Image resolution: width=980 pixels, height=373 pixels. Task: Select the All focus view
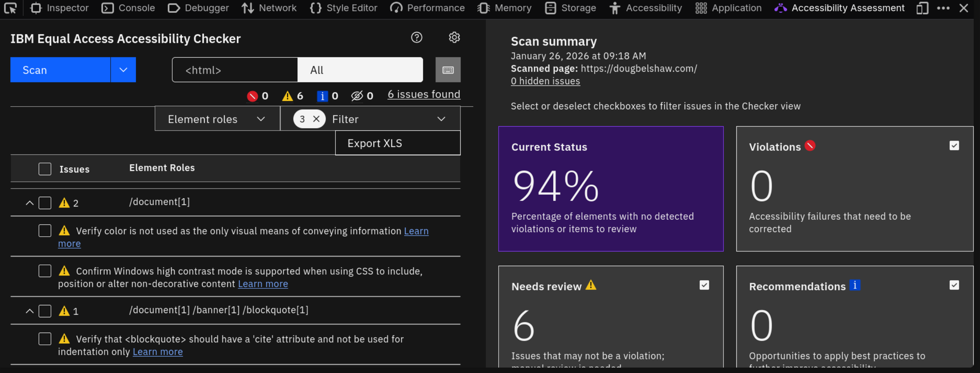click(x=360, y=70)
